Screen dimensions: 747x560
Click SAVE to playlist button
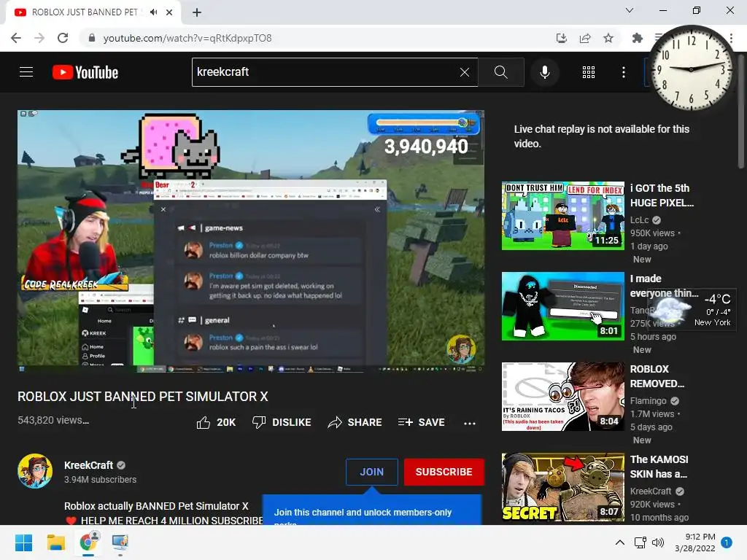[422, 422]
